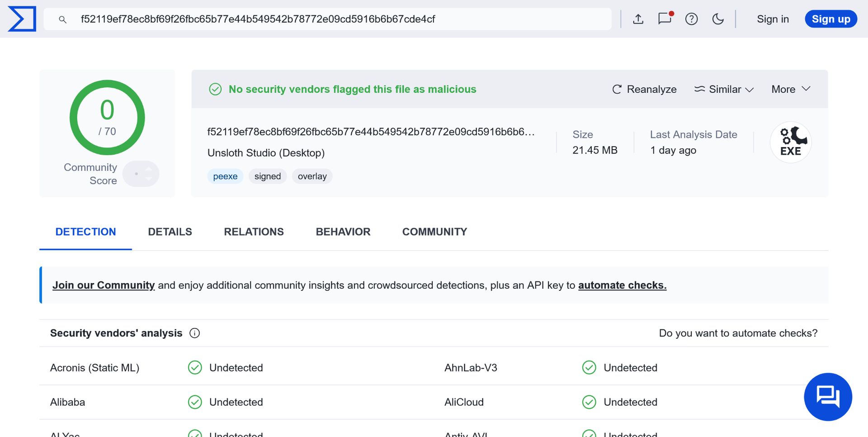The width and height of the screenshot is (868, 437).
Task: Click the '1 day ago' analysis date
Action: (x=673, y=150)
